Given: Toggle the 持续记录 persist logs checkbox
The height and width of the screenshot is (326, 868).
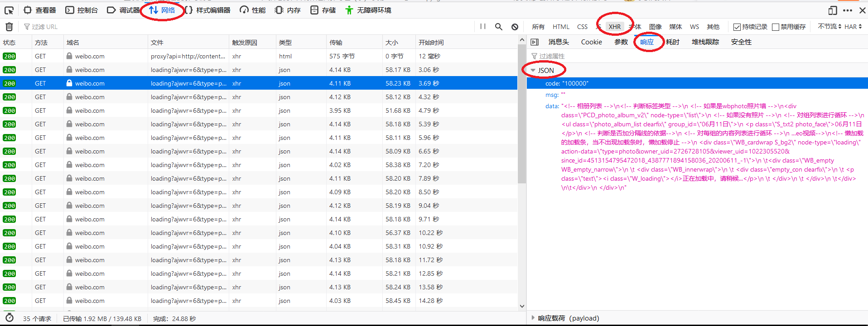Looking at the screenshot, I should (x=737, y=27).
